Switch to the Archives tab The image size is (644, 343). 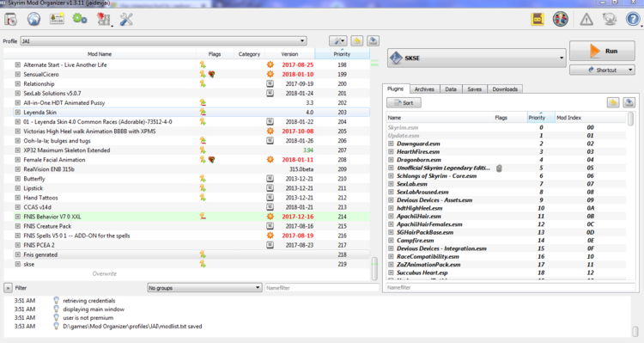(424, 89)
